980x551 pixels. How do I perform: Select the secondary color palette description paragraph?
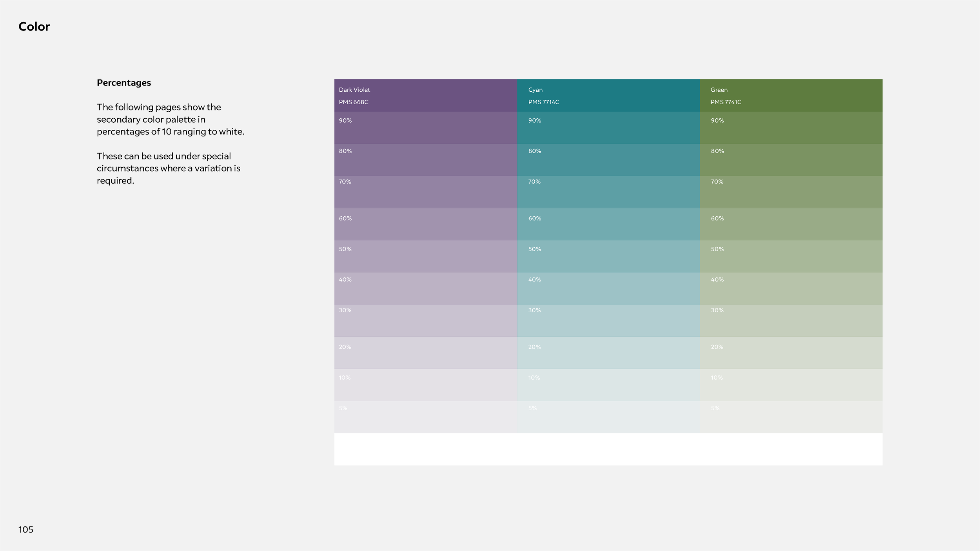[x=171, y=120]
